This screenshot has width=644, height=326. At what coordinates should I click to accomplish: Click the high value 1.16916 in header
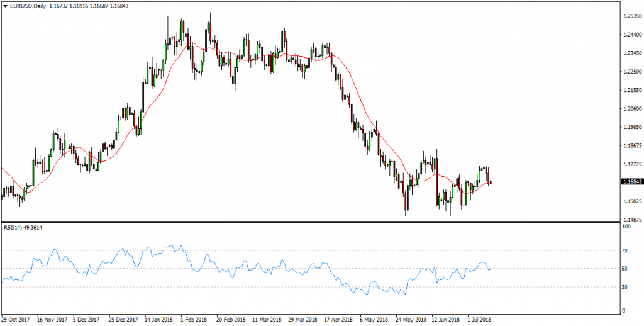(77, 6)
